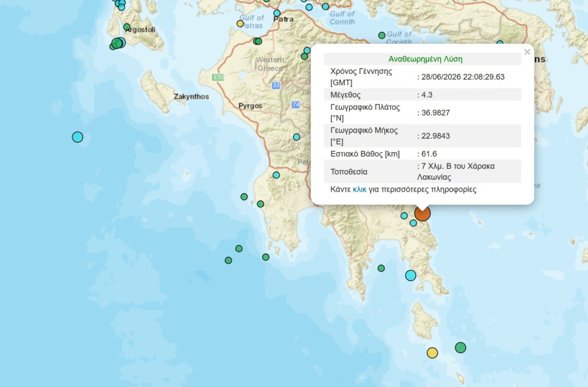
Task: Open the yellow earthquake marker south of Kythira
Action: click(x=432, y=353)
